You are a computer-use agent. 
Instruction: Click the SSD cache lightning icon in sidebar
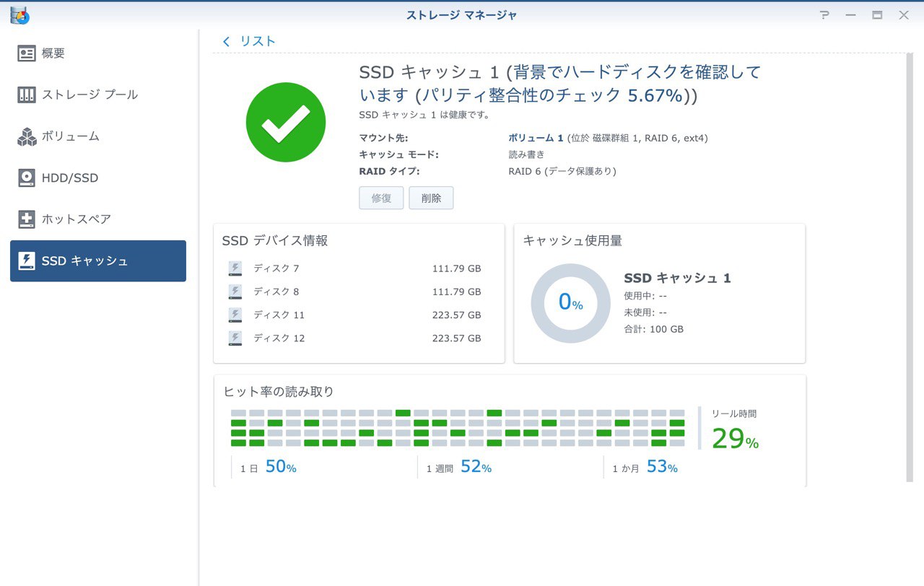pyautogui.click(x=27, y=261)
